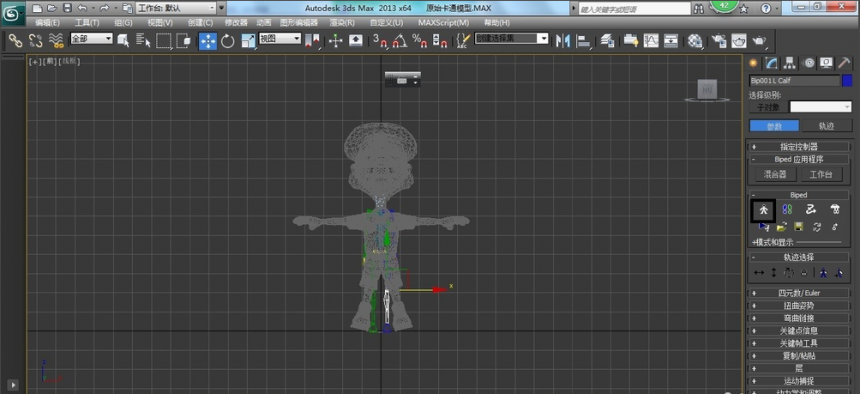860x394 pixels.
Task: Enable Select and Manipulate mode
Action: click(336, 40)
